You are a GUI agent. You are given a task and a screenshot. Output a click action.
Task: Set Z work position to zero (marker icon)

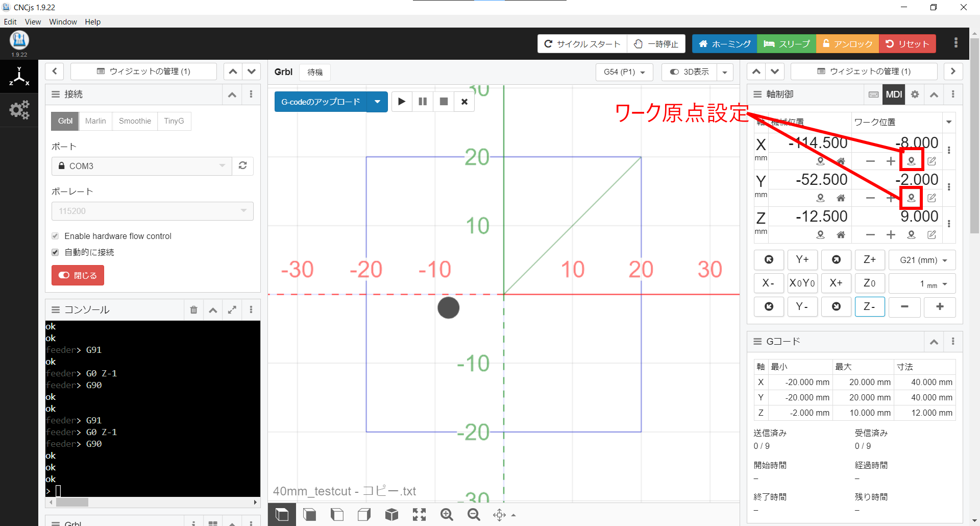point(911,234)
